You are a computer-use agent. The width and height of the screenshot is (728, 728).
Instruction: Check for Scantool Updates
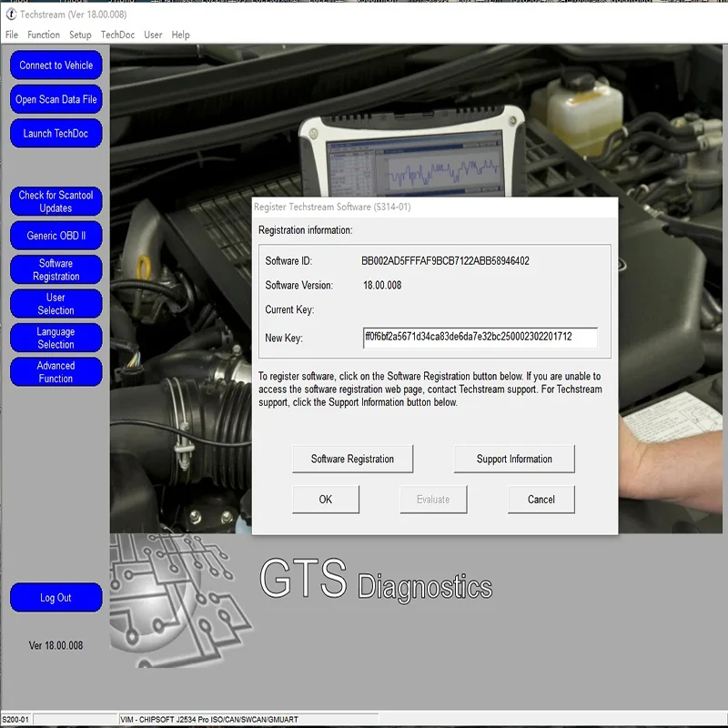pos(56,201)
